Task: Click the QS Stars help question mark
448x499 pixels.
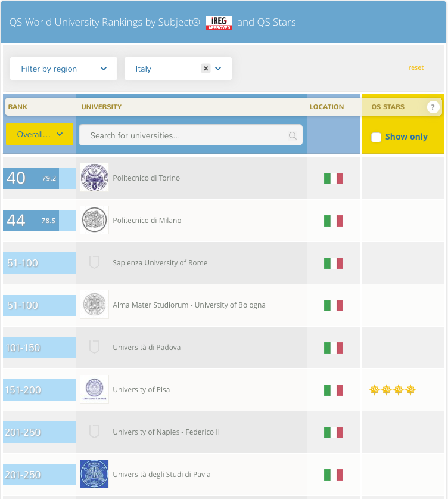Action: click(x=433, y=107)
